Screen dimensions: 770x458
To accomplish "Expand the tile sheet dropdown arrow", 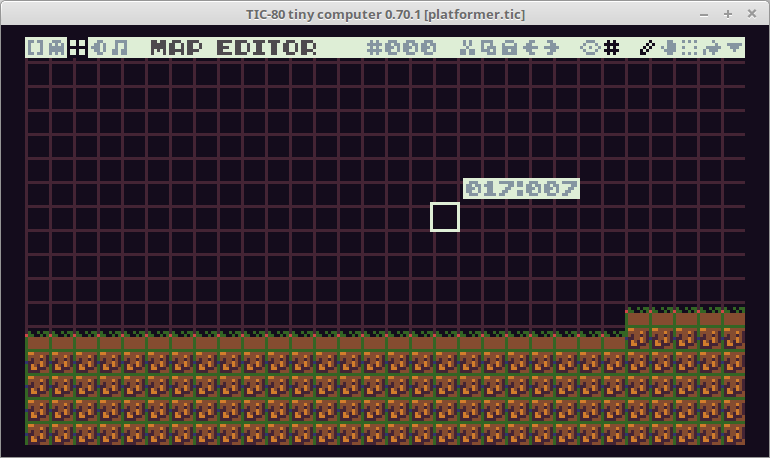I will click(x=734, y=48).
